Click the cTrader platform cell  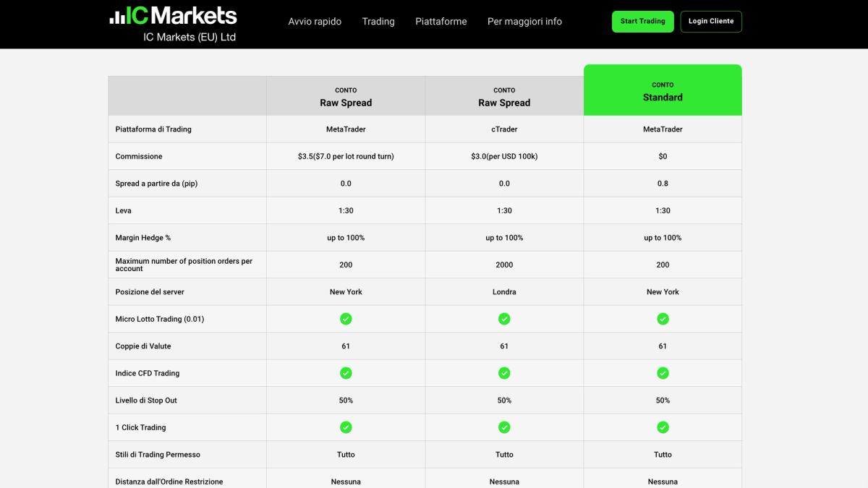click(504, 129)
